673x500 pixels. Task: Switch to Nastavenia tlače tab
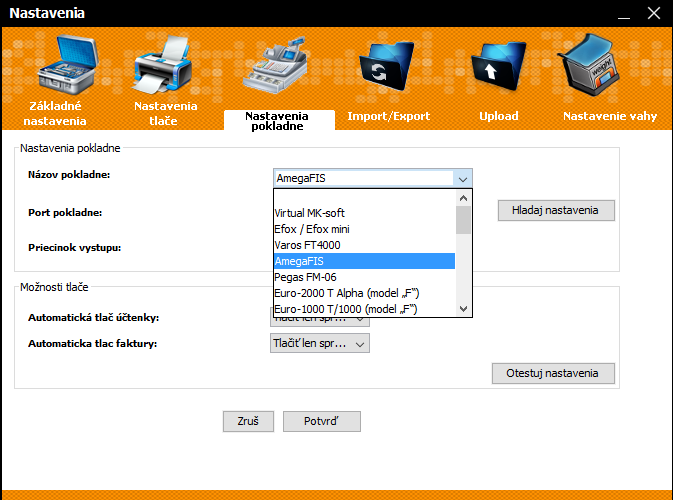coord(165,113)
